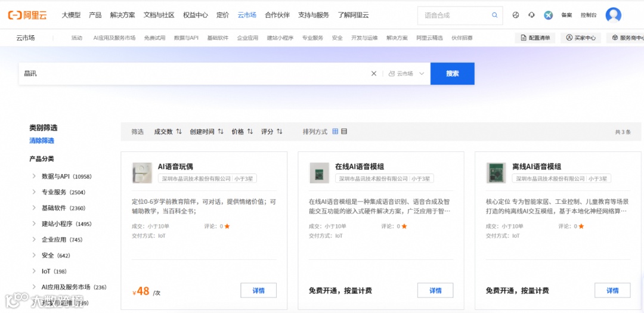644x313 pixels.
Task: Open 权益中心 menu
Action: tap(196, 15)
